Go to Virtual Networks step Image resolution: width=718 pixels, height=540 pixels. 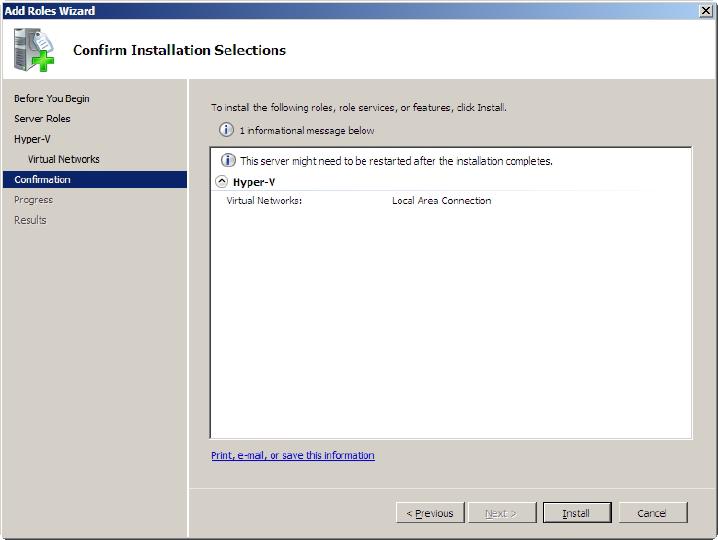[x=64, y=159]
